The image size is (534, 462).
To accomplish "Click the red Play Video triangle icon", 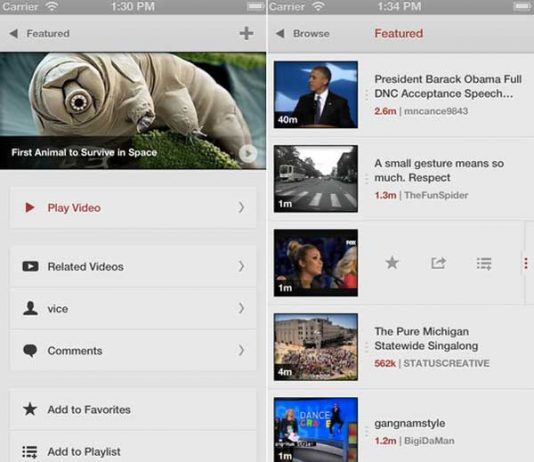I will [x=30, y=207].
